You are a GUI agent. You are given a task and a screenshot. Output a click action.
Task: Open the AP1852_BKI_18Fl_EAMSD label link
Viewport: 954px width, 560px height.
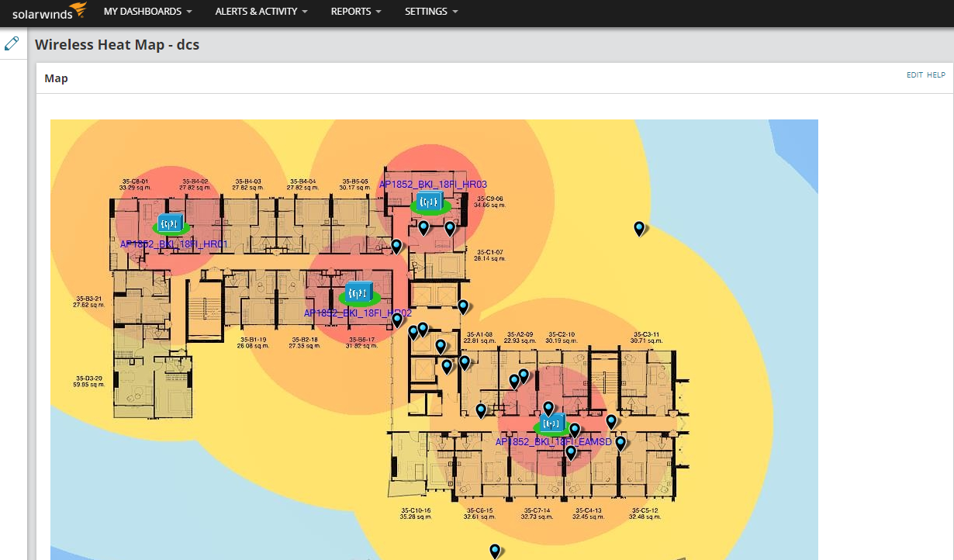pyautogui.click(x=554, y=442)
